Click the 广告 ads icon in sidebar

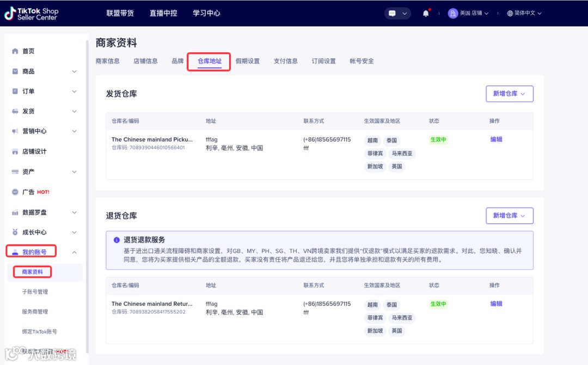coord(15,192)
